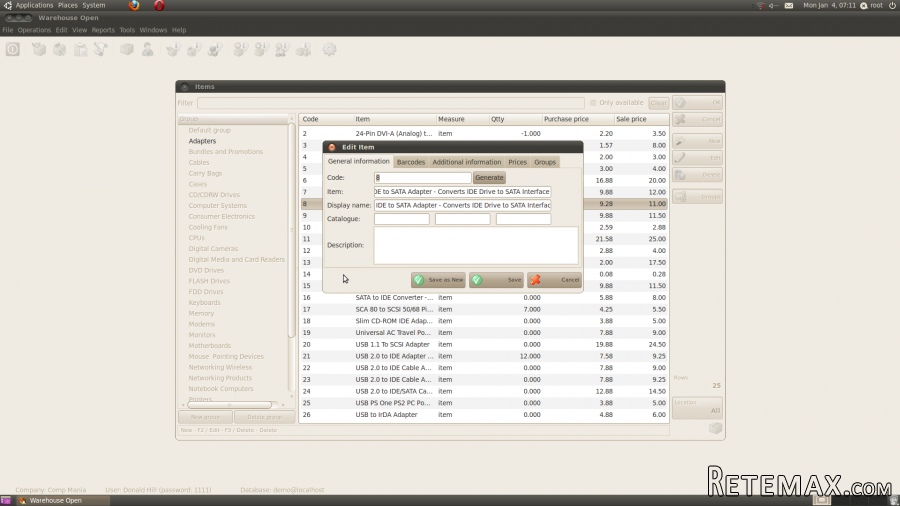Click the paper scroll document toolbar icon
The width and height of the screenshot is (900, 506).
point(101,49)
